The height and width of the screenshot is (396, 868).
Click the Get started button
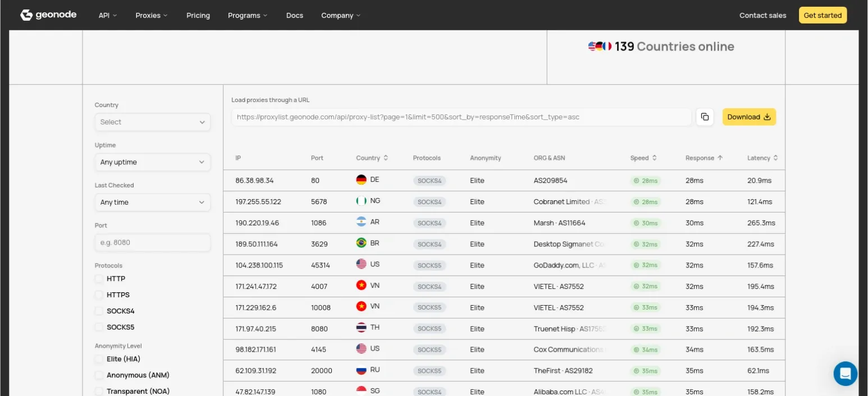point(823,15)
